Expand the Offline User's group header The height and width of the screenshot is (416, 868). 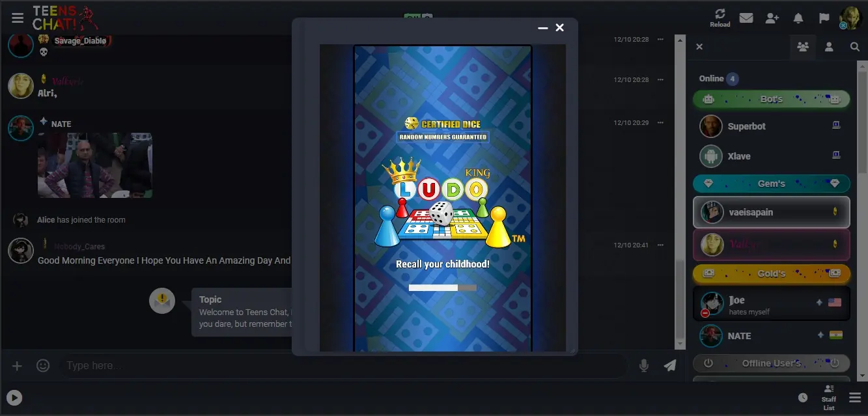772,363
